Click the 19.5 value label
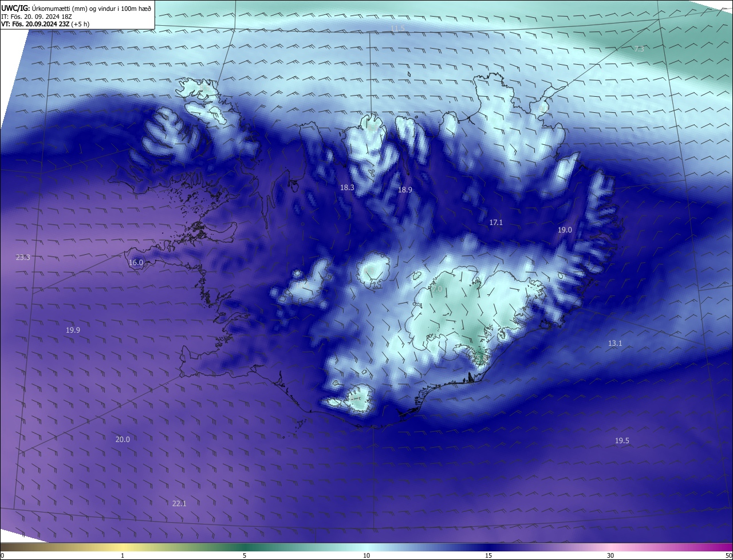The width and height of the screenshot is (733, 560). pyautogui.click(x=622, y=441)
